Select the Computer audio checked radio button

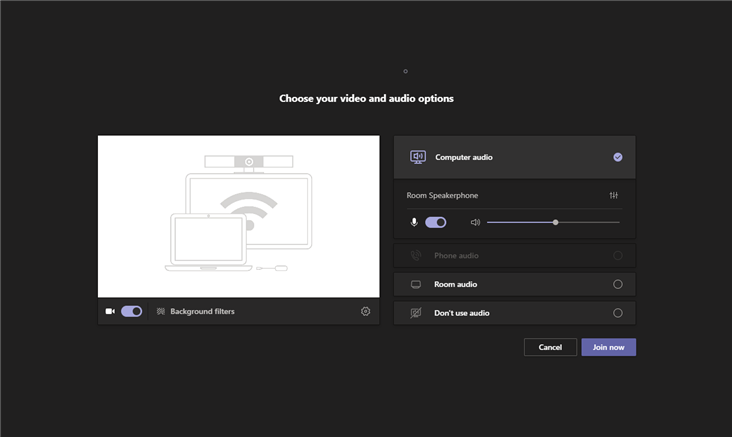pos(617,157)
